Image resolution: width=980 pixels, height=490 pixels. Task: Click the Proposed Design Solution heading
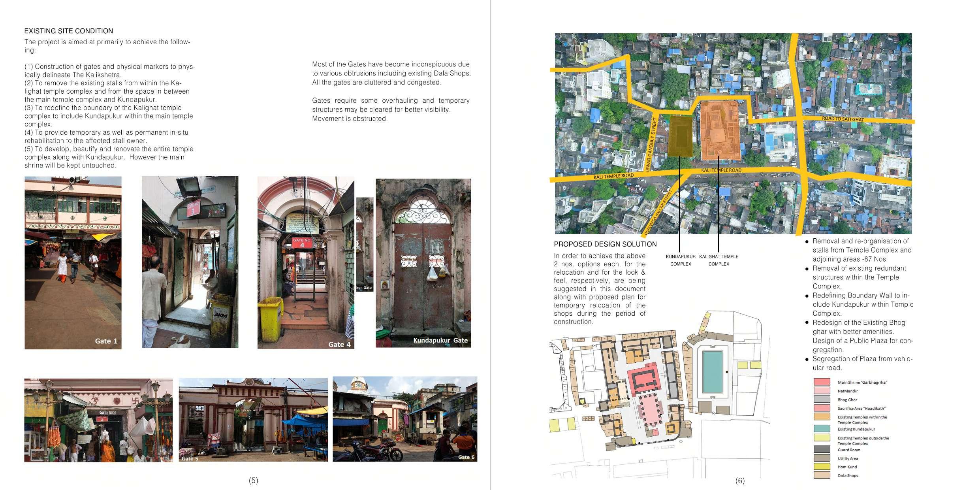[605, 244]
